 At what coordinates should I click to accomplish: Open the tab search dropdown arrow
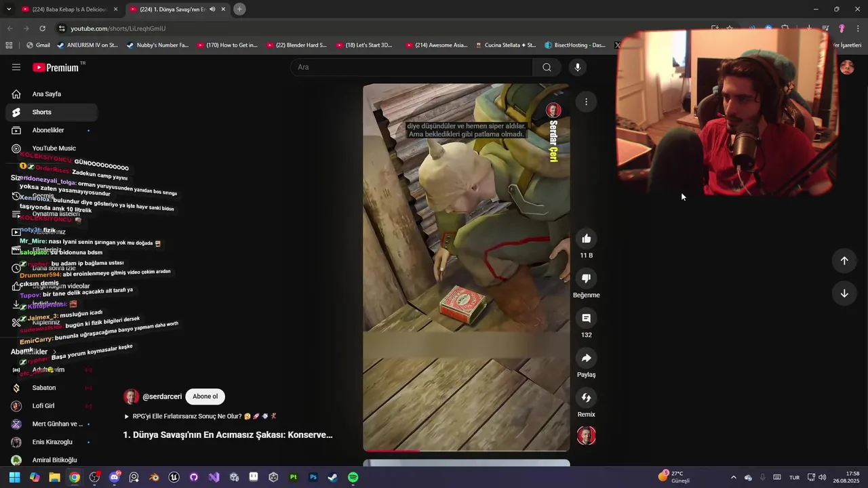8,9
